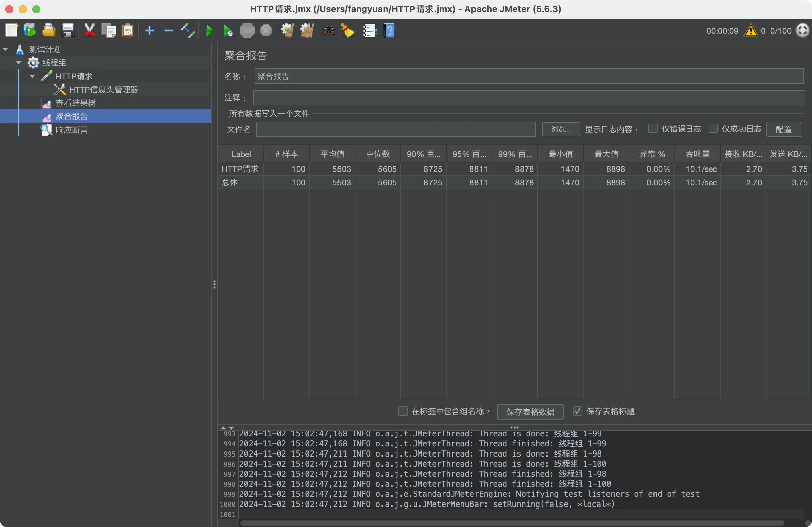
Task: Click the 中位数 column header
Action: tap(378, 154)
